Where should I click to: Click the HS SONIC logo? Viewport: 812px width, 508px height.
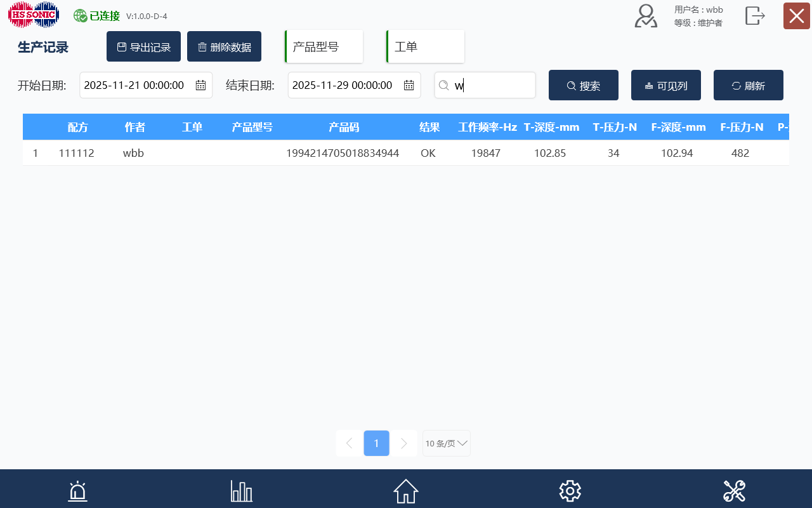pos(33,14)
